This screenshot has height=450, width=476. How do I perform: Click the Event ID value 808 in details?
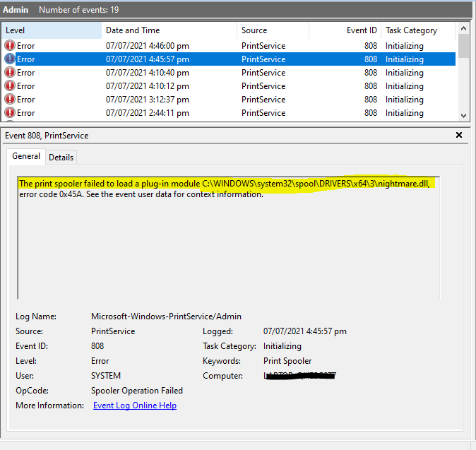point(97,346)
